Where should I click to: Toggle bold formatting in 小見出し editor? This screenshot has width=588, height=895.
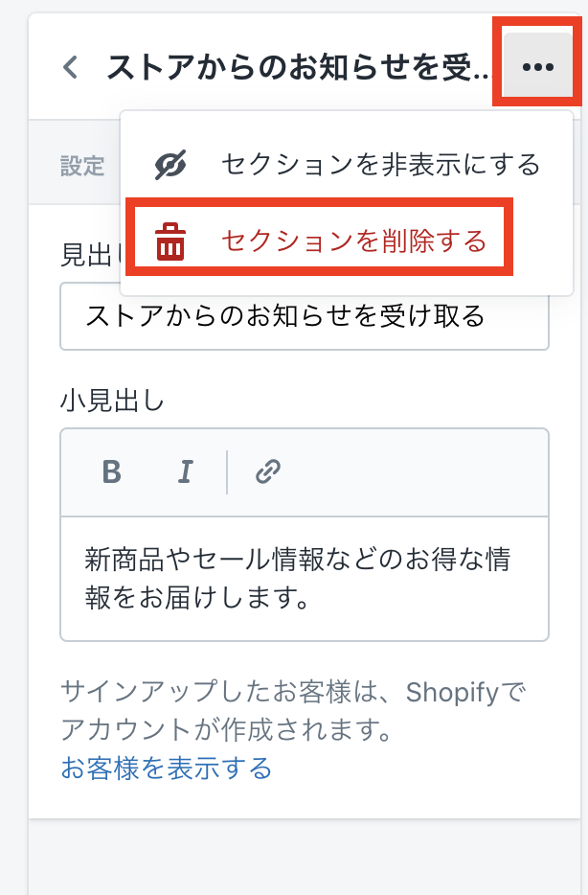click(112, 471)
